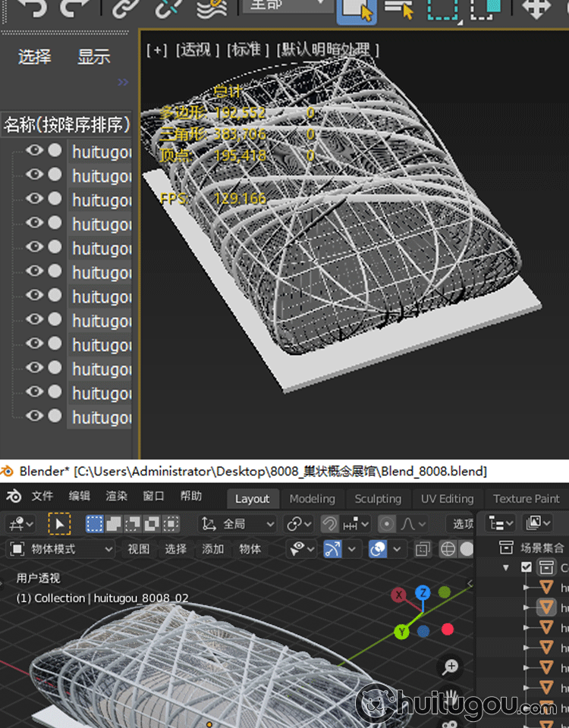Open the 文件 menu in Blender
The height and width of the screenshot is (728, 569).
click(x=42, y=497)
